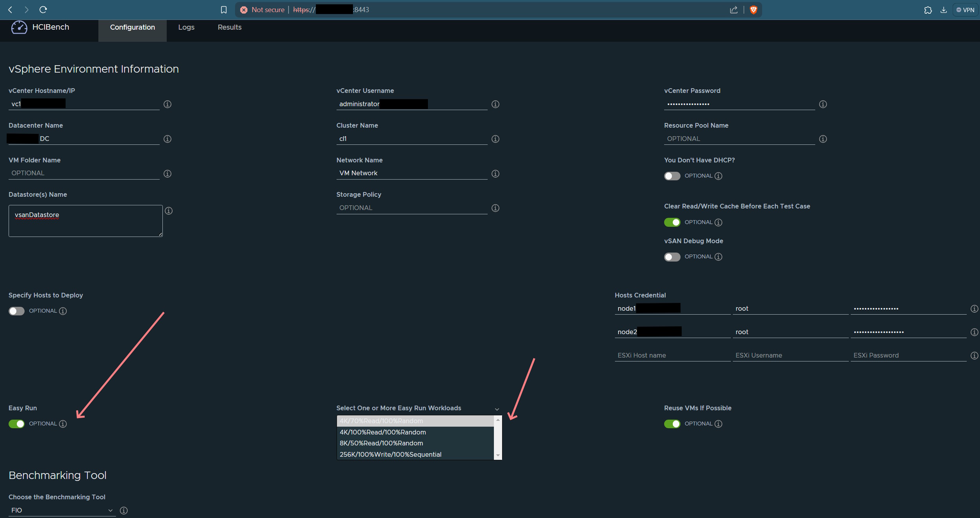
Task: Click Brave Shields icon in address bar
Action: point(754,10)
